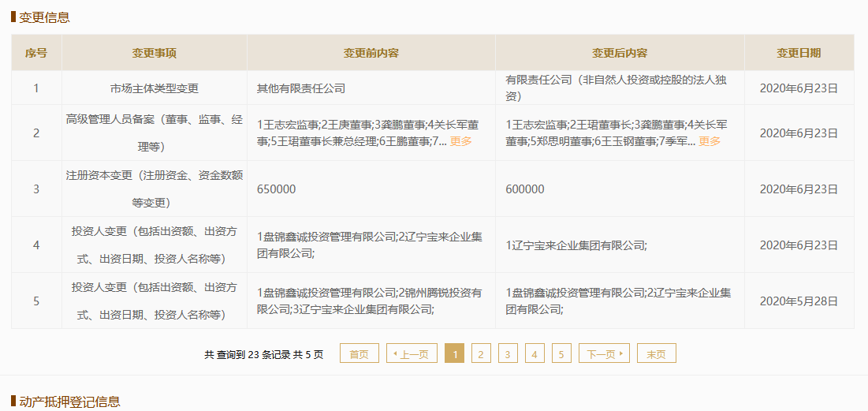Click the previous page button 上一页
The image size is (868, 411).
tap(412, 353)
